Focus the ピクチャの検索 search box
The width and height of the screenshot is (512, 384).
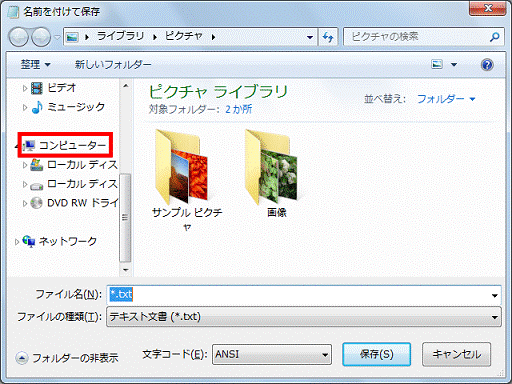[417, 37]
